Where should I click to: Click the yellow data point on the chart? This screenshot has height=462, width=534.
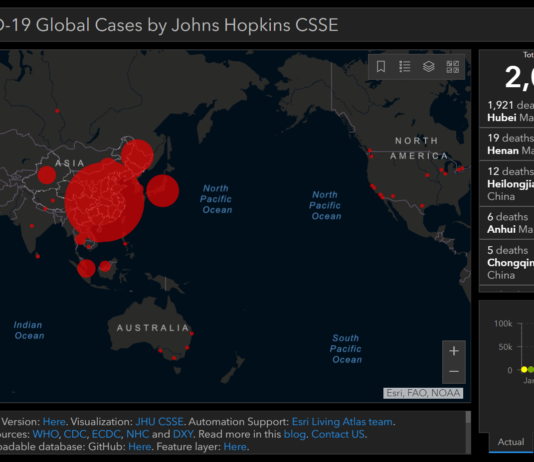[524, 369]
